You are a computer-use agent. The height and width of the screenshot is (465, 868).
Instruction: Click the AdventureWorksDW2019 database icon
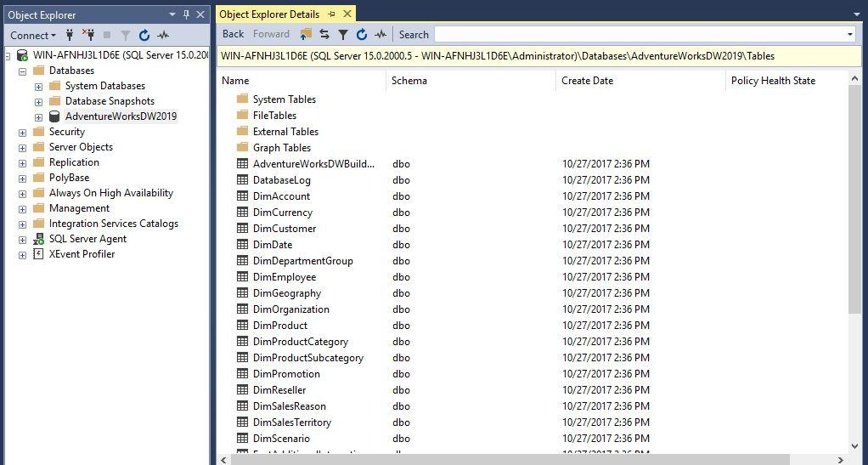pos(54,116)
